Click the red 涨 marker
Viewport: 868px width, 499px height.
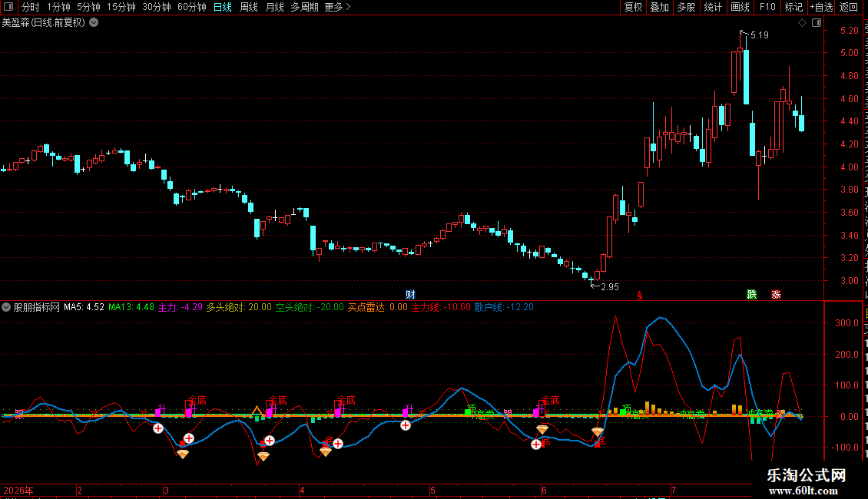tap(776, 294)
